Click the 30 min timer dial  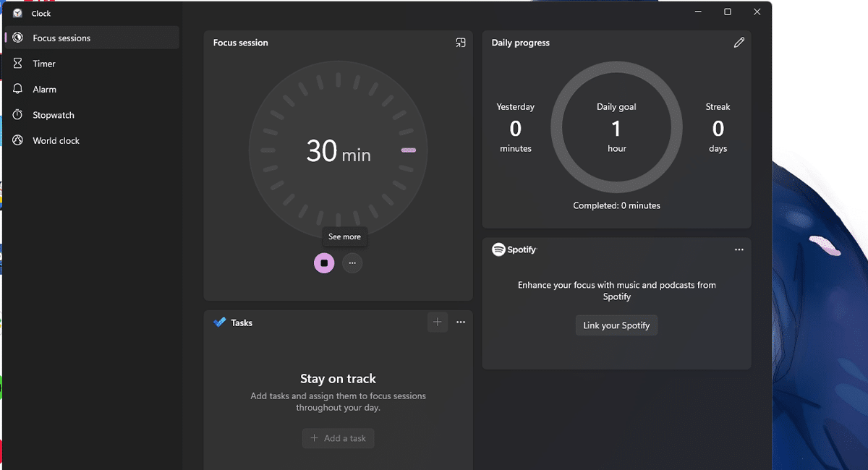click(x=338, y=150)
